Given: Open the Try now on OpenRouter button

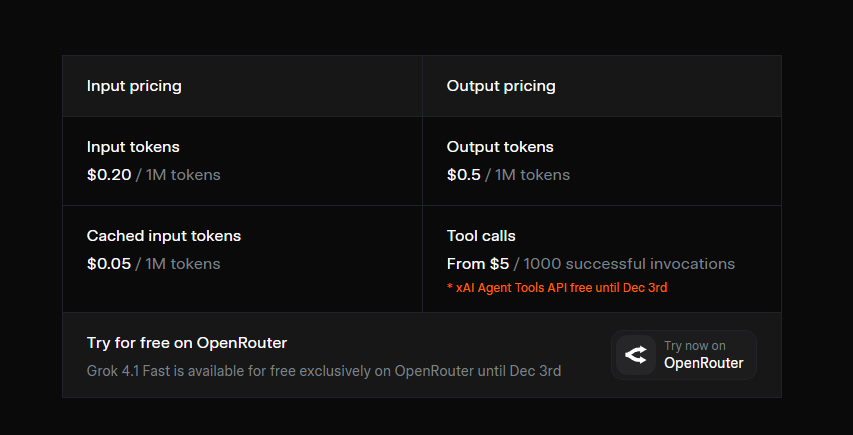Looking at the screenshot, I should pos(684,355).
